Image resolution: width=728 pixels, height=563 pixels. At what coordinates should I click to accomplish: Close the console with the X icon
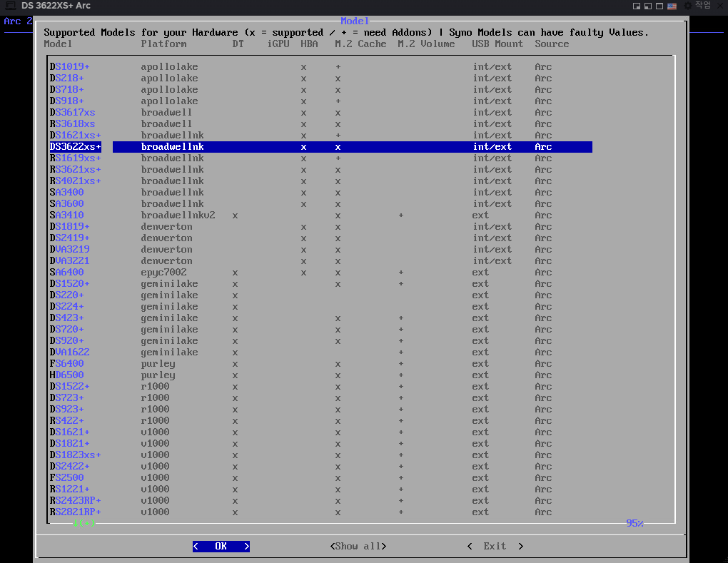(x=719, y=6)
